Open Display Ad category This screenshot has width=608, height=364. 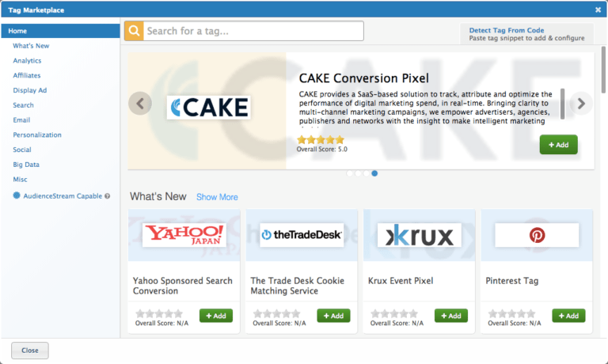30,90
